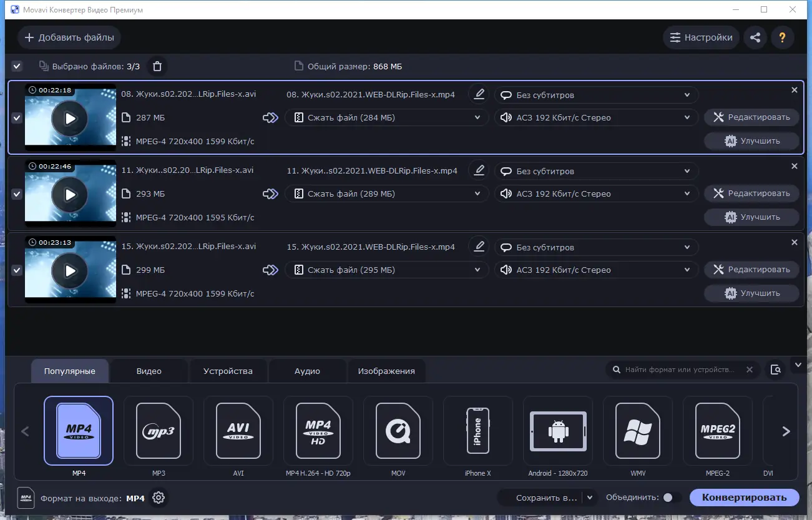812x520 pixels.
Task: Click Редактировать for file 15
Action: pyautogui.click(x=751, y=269)
